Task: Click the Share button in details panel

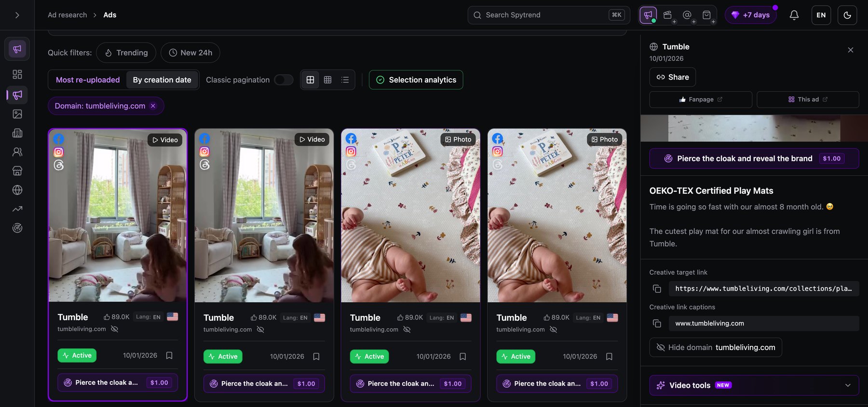Action: click(672, 77)
